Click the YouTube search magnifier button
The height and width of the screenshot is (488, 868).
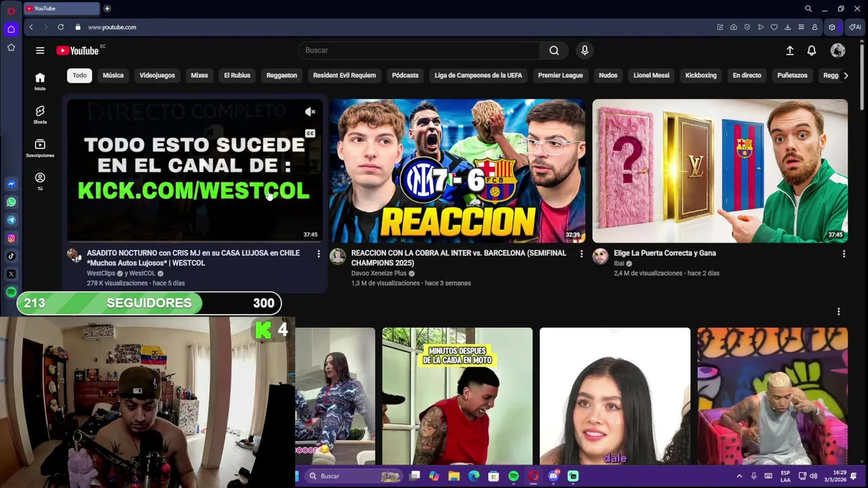[554, 50]
